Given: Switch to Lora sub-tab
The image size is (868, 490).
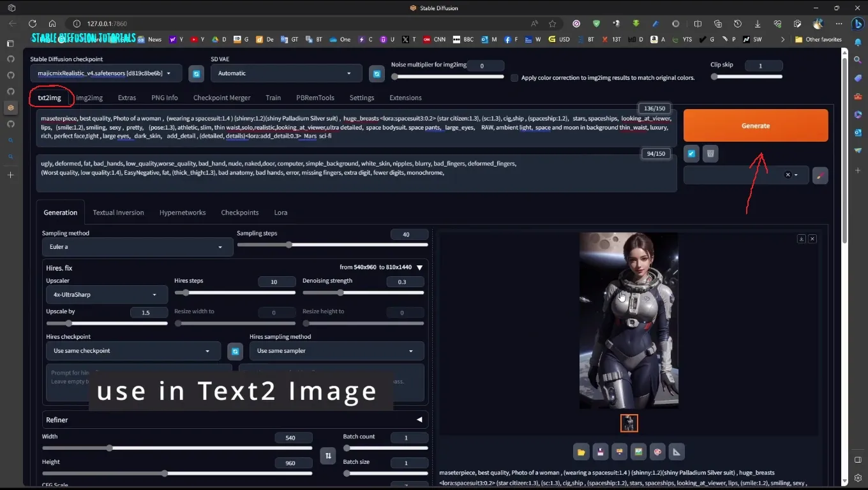Looking at the screenshot, I should tap(281, 212).
